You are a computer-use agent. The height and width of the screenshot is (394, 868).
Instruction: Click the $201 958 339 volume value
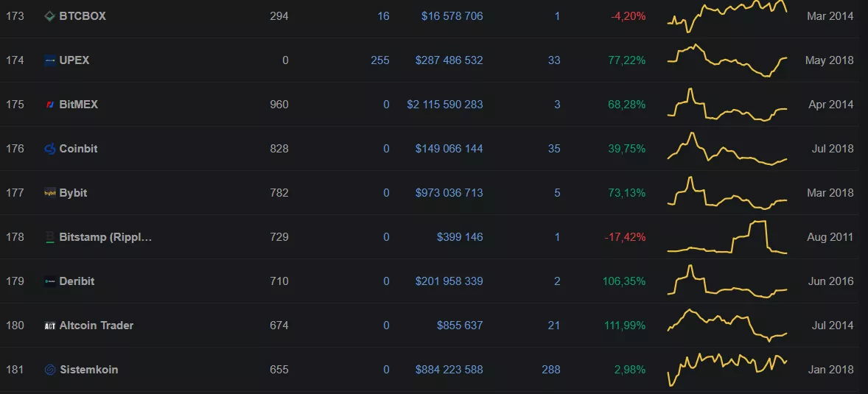coord(449,281)
